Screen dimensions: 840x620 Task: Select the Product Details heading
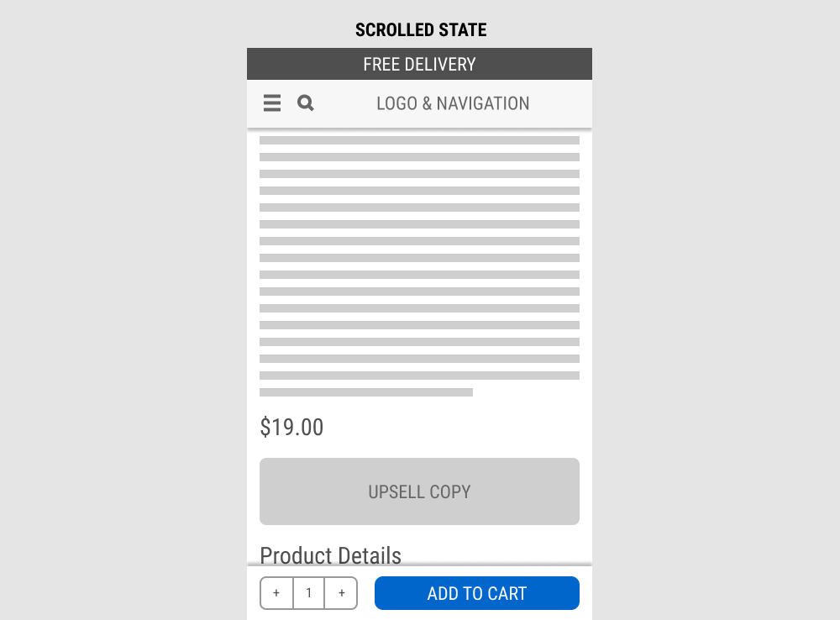click(330, 554)
